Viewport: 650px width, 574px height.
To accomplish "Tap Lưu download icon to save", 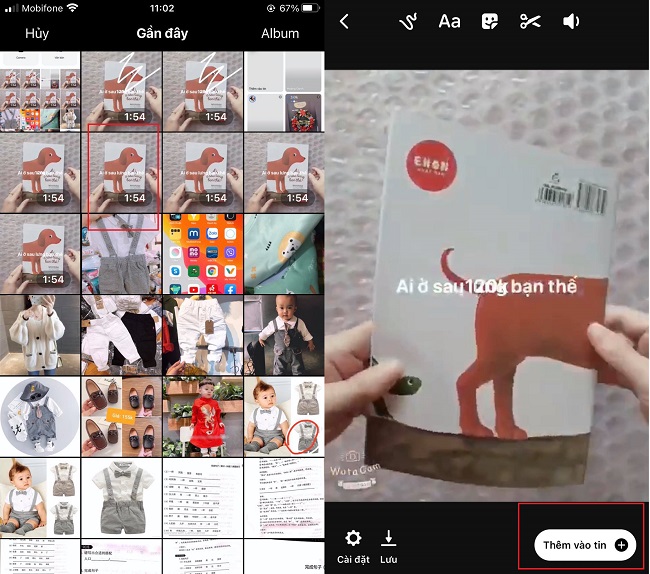I will click(x=388, y=546).
